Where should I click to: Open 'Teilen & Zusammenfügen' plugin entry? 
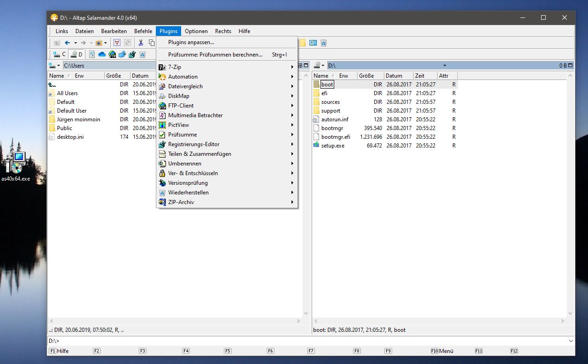click(227, 154)
